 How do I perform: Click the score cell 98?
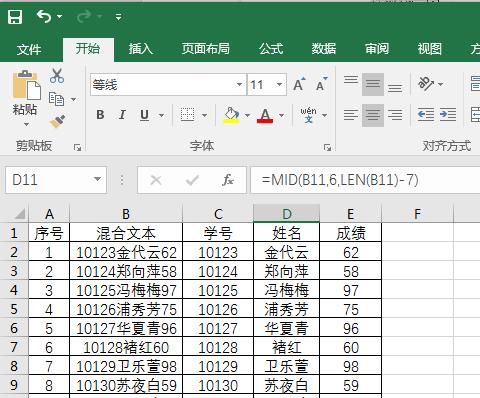click(351, 366)
